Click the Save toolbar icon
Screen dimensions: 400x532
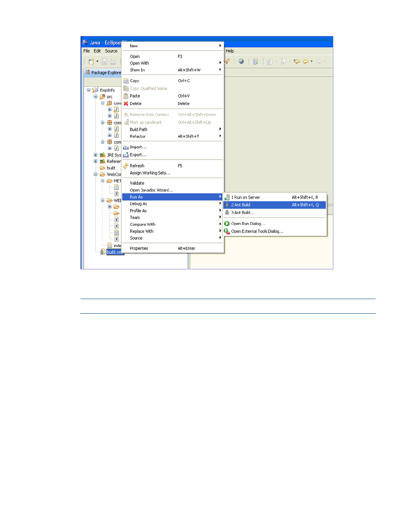point(104,62)
